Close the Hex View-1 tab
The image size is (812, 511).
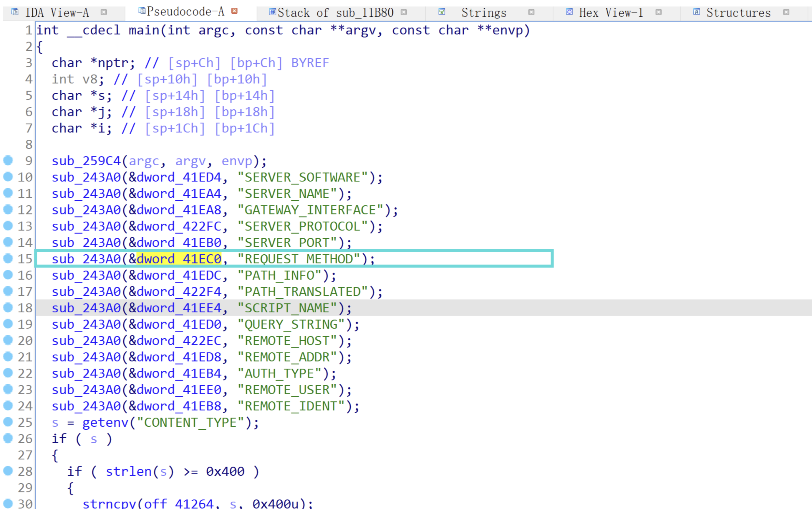[659, 12]
